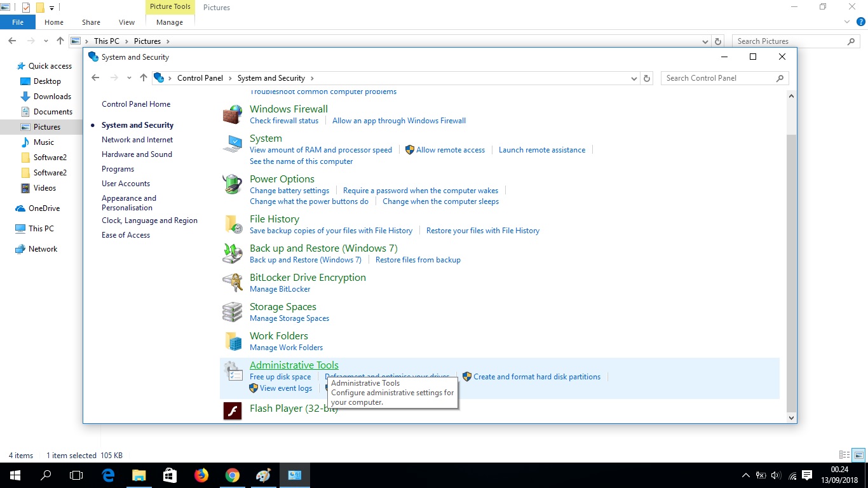Image resolution: width=868 pixels, height=488 pixels.
Task: Switch to details view in Pictures window
Action: (844, 455)
